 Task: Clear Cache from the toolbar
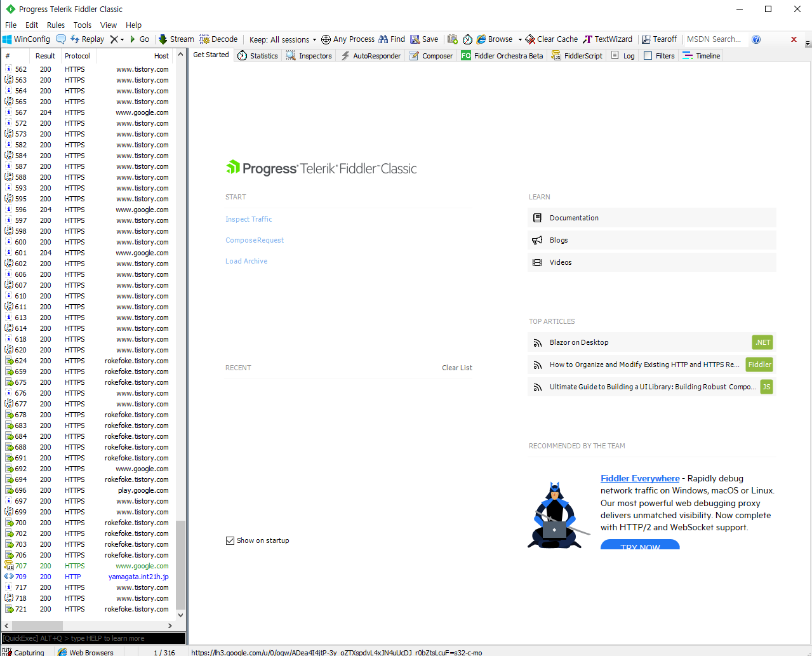[552, 39]
